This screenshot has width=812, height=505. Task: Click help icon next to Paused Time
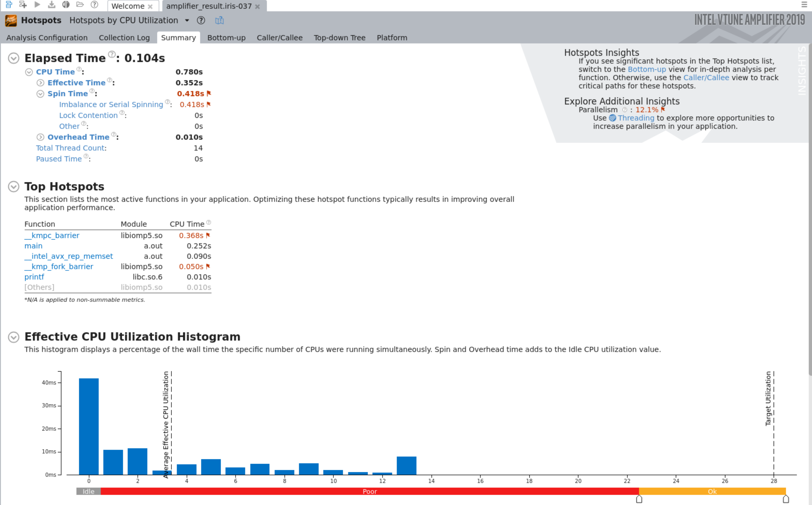click(86, 156)
